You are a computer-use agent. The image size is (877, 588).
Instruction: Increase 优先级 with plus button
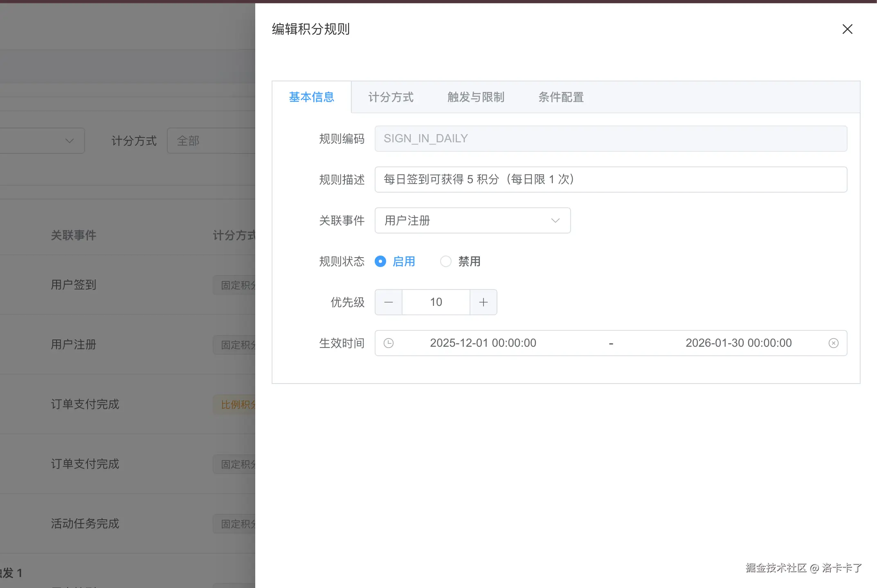[x=483, y=302]
